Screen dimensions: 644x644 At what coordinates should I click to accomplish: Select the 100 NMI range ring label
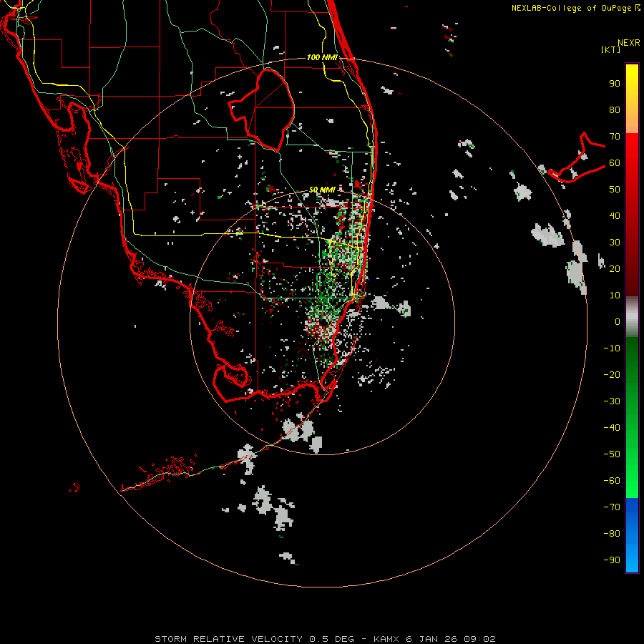(322, 57)
